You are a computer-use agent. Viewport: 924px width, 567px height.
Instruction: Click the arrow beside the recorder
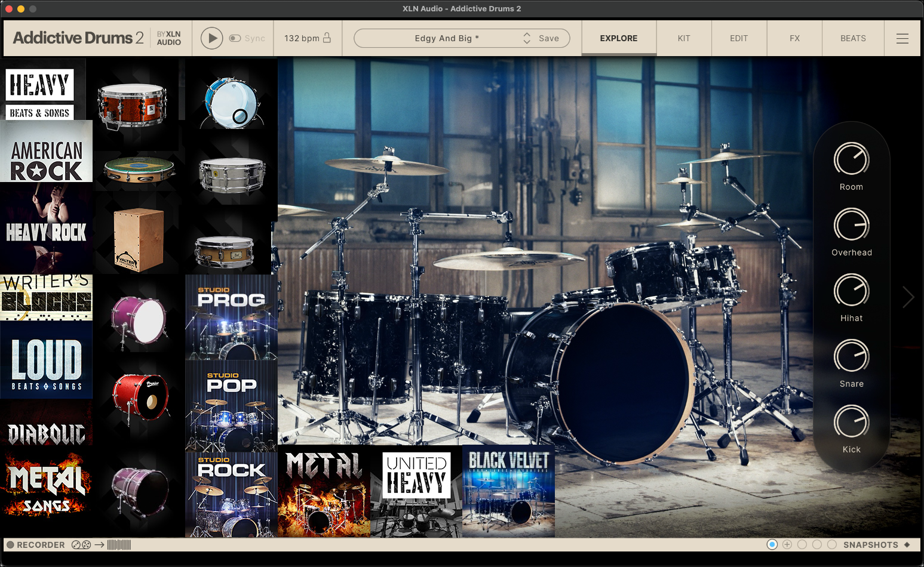[99, 545]
